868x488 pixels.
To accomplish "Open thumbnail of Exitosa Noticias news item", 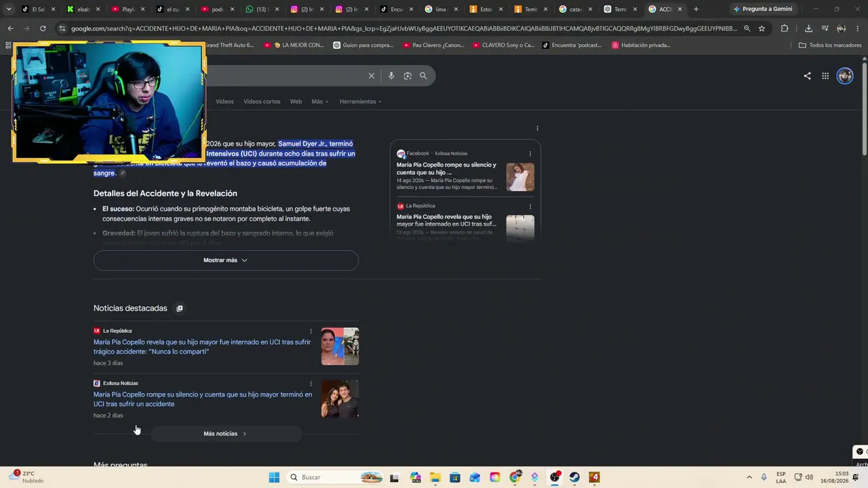I will point(340,399).
